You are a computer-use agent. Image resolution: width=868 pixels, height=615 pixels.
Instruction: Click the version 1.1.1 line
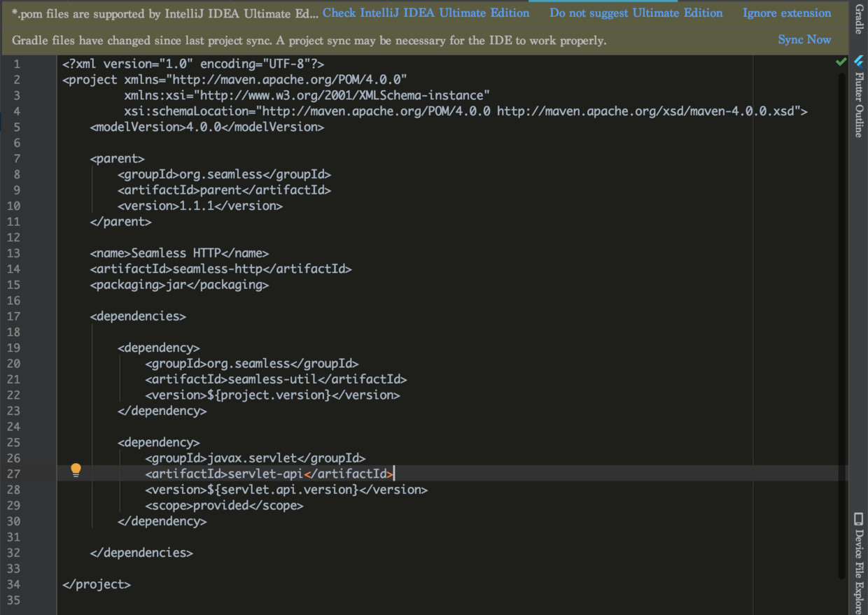click(x=200, y=206)
